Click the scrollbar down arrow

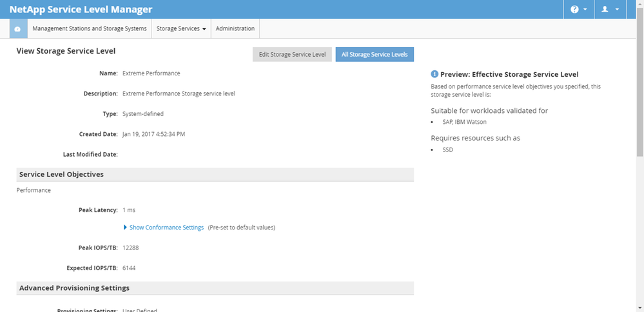(640, 307)
